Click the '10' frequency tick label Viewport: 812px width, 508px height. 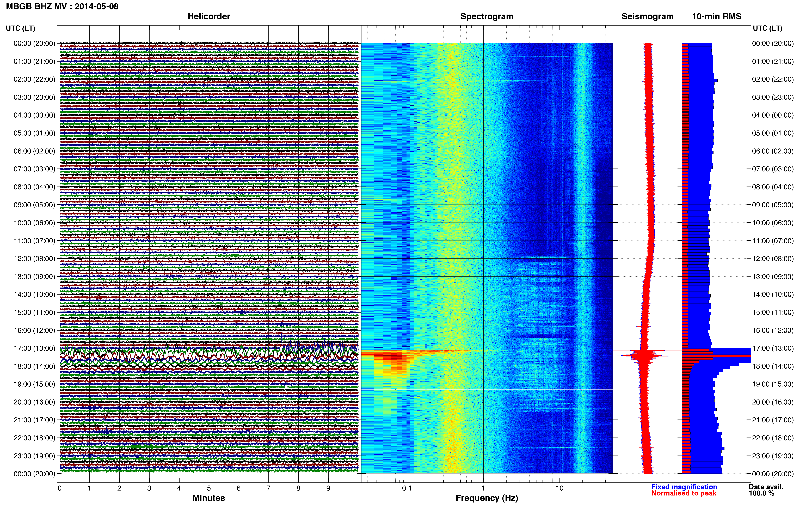click(x=559, y=488)
